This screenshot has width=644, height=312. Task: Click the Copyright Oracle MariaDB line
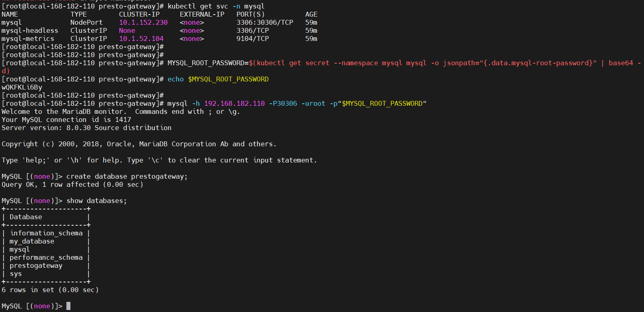pyautogui.click(x=139, y=144)
